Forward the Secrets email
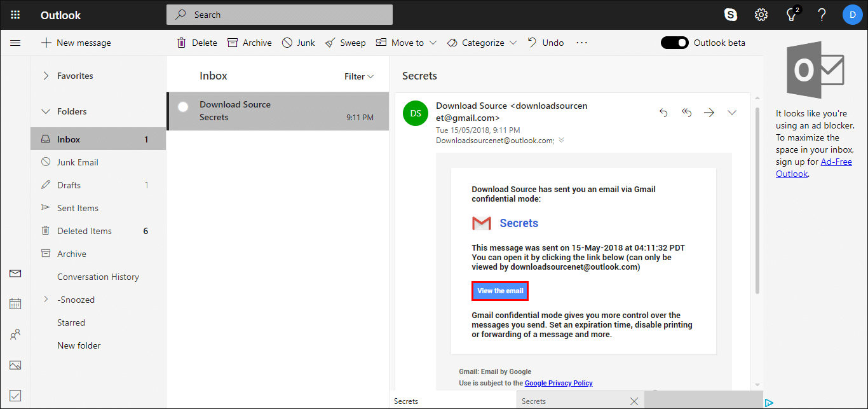The image size is (868, 409). point(709,113)
